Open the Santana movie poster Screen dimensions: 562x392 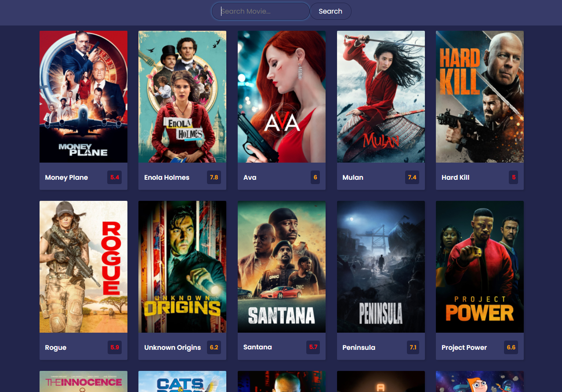tap(282, 267)
